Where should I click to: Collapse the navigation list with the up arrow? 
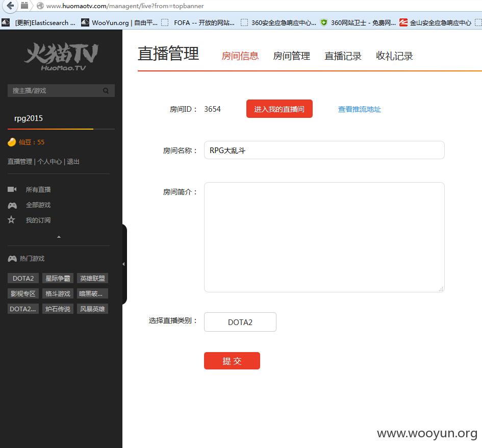(59, 237)
